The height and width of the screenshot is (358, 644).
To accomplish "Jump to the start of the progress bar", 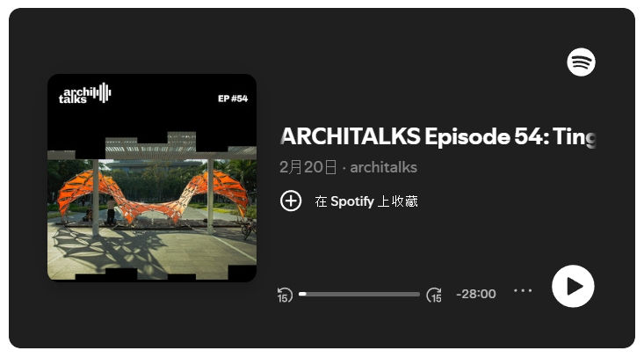I will (300, 294).
